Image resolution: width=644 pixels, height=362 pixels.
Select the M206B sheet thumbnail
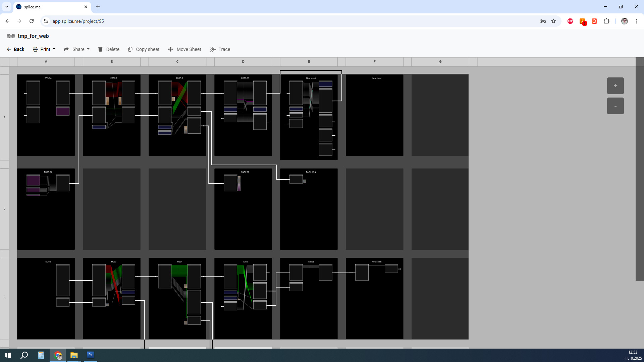click(309, 298)
